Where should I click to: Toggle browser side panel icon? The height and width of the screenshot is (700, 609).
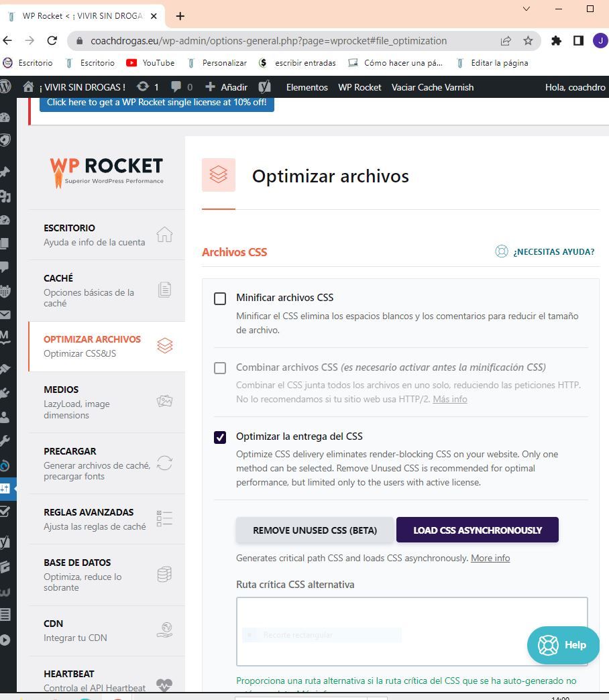(x=578, y=41)
